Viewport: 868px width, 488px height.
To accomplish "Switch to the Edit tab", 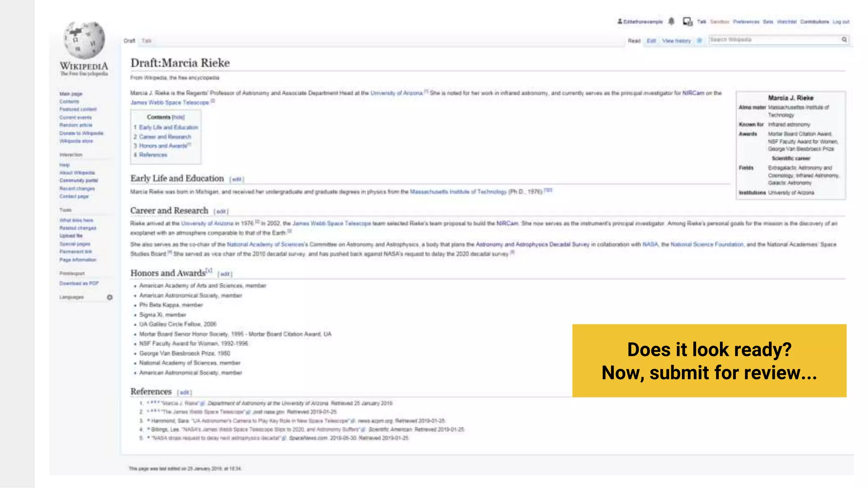I will point(651,41).
